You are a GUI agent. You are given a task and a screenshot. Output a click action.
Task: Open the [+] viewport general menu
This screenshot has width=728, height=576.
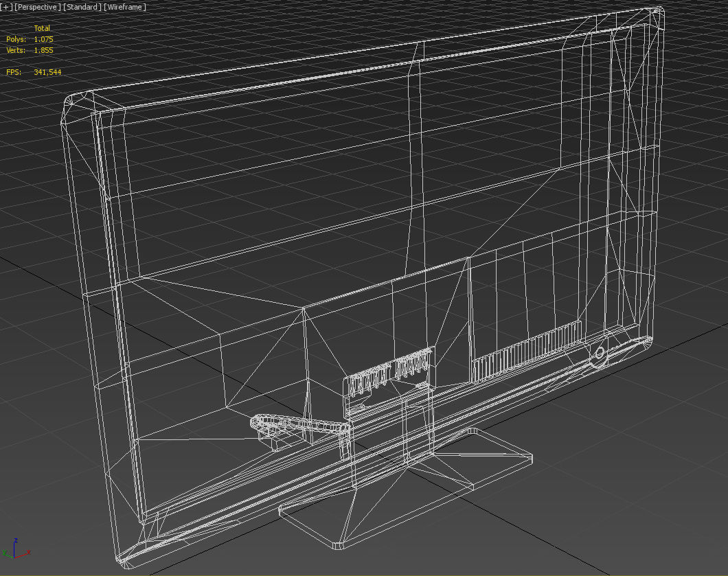[x=6, y=7]
